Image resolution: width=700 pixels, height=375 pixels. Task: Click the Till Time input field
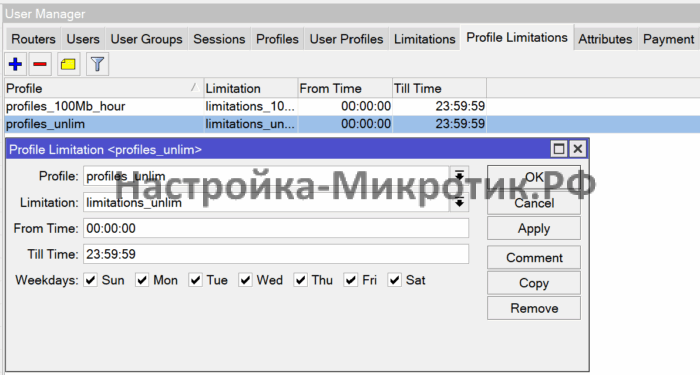tap(276, 254)
